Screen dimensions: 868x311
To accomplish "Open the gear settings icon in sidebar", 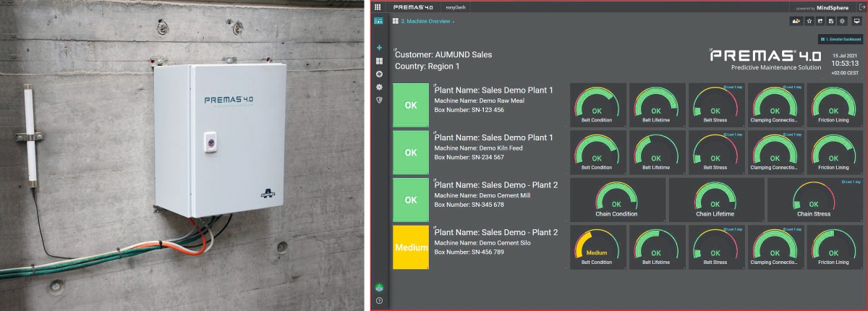I will pyautogui.click(x=379, y=87).
